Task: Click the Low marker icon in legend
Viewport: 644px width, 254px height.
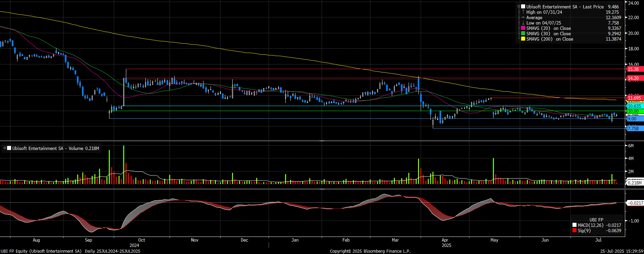Action: (x=523, y=23)
